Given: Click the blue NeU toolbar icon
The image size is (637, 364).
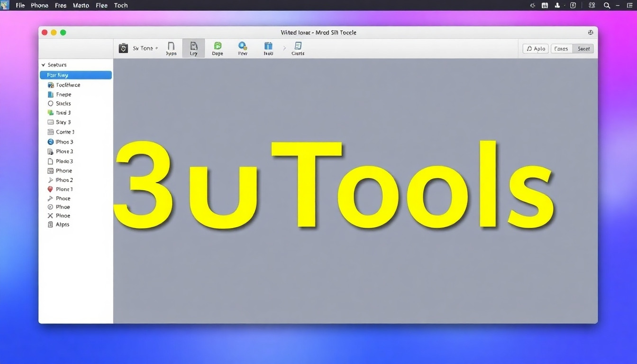Looking at the screenshot, I should click(268, 48).
